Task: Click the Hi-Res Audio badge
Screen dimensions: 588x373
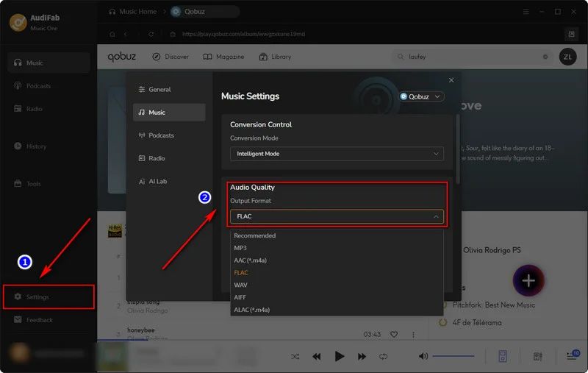Action: click(x=115, y=231)
